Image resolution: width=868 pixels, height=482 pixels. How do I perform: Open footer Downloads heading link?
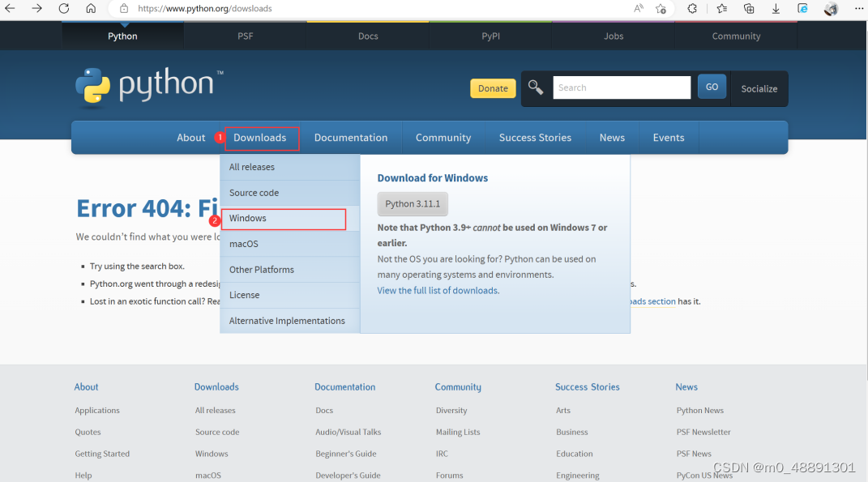216,387
